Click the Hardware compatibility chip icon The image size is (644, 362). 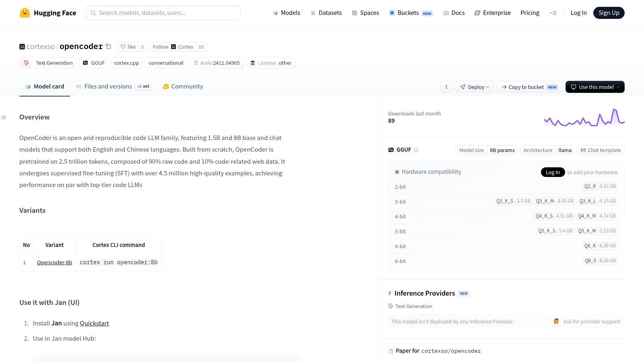pyautogui.click(x=397, y=172)
